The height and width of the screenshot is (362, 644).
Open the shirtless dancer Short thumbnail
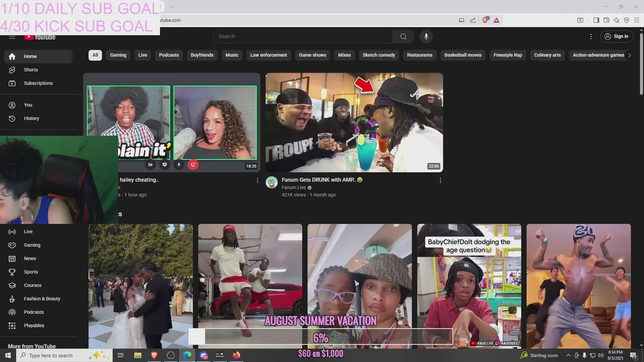[579, 286]
